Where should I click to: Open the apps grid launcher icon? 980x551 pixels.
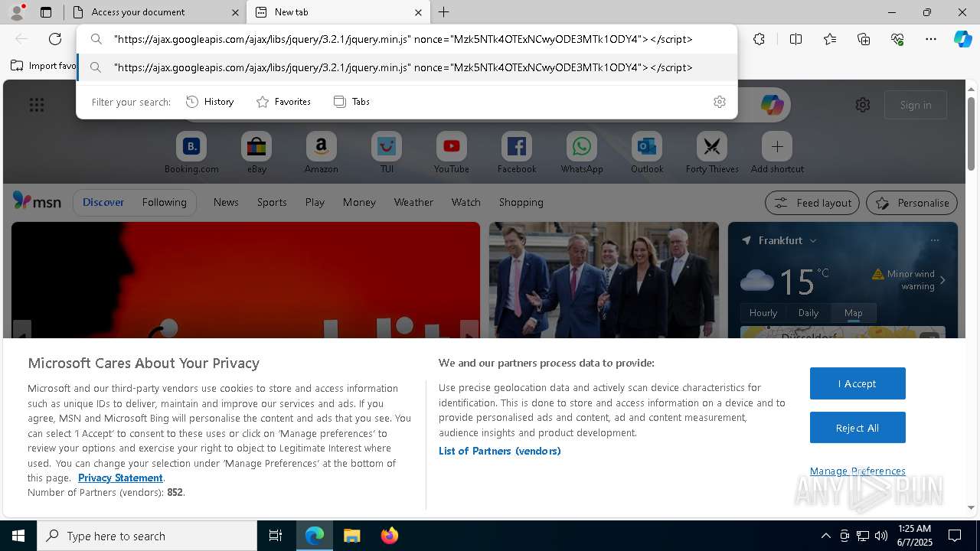(x=37, y=105)
